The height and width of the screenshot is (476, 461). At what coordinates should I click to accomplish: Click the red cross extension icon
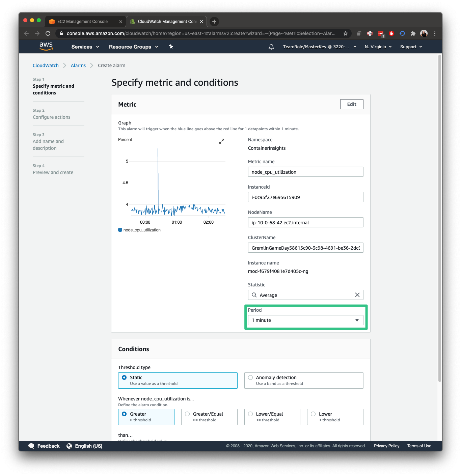coord(370,33)
